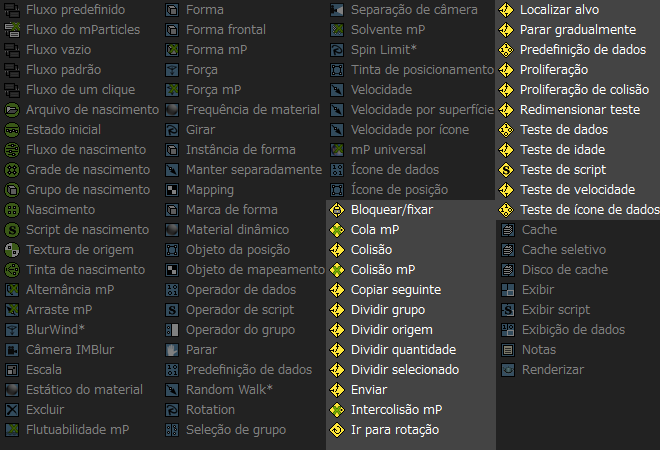This screenshot has width=660, height=450.
Task: Choose the Câmera IMBlur icon
Action: 12,350
